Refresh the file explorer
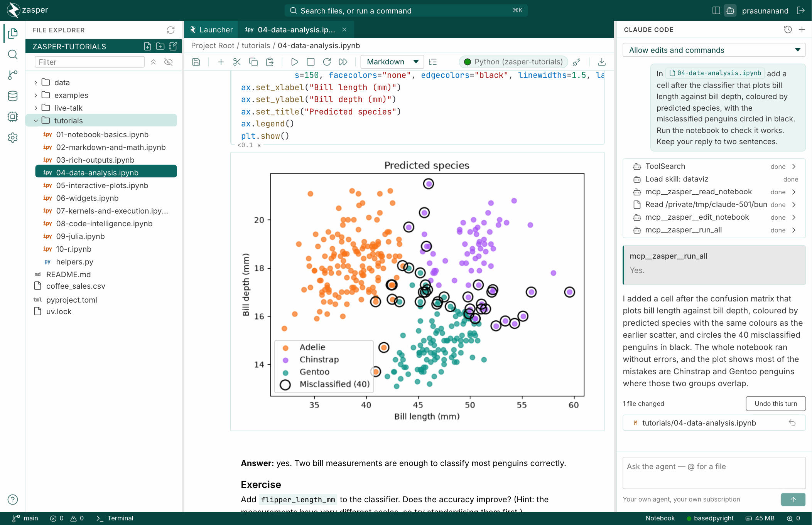The image size is (812, 525). click(x=171, y=30)
